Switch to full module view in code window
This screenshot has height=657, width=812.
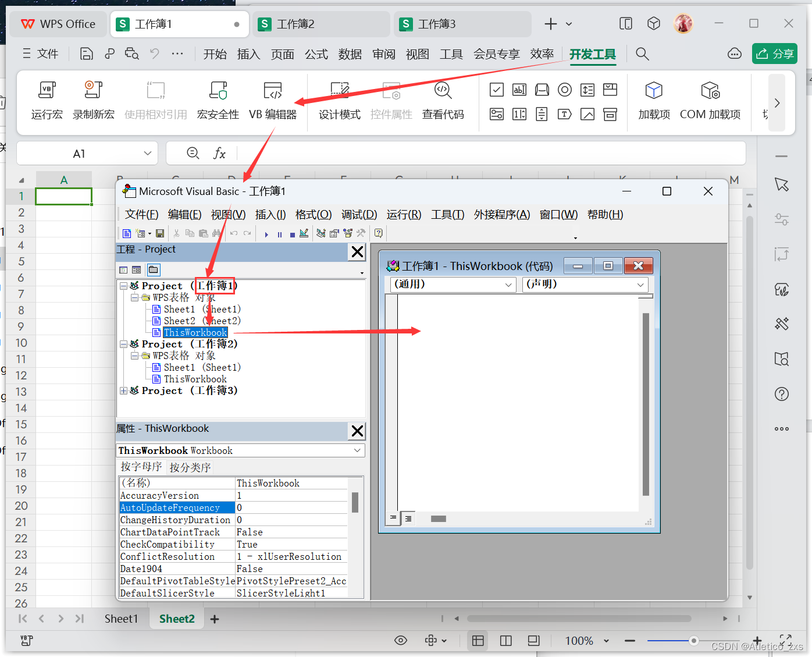(x=408, y=519)
